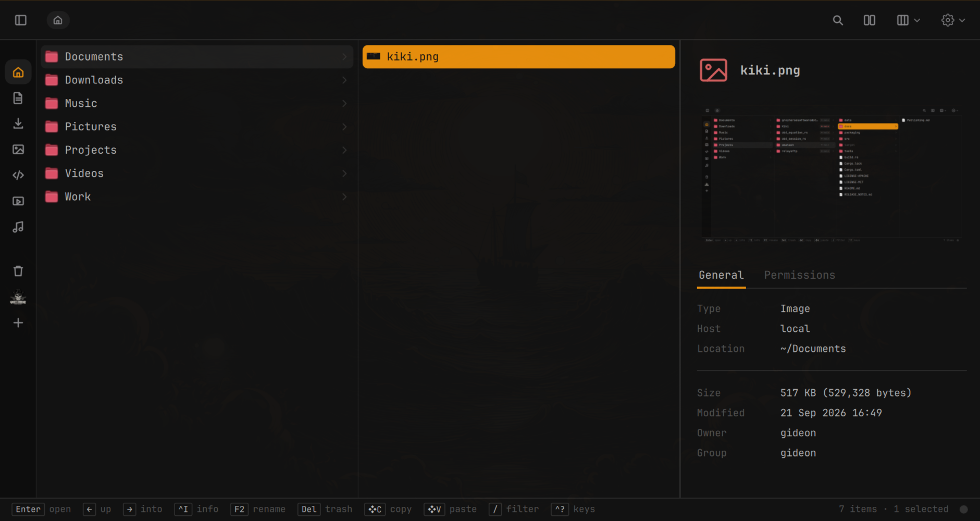Screen dimensions: 980x521
Task: Open Projects code shortcut in sidebar
Action: pyautogui.click(x=18, y=175)
